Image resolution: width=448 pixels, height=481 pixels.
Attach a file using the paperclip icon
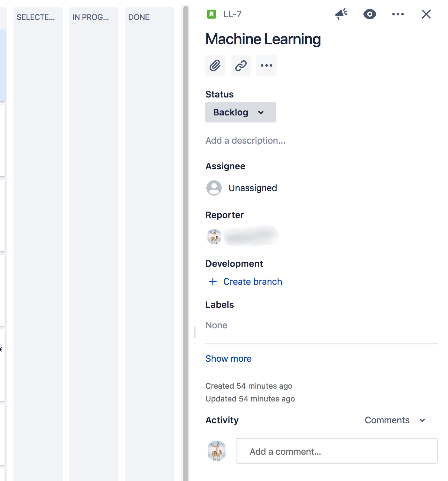215,65
